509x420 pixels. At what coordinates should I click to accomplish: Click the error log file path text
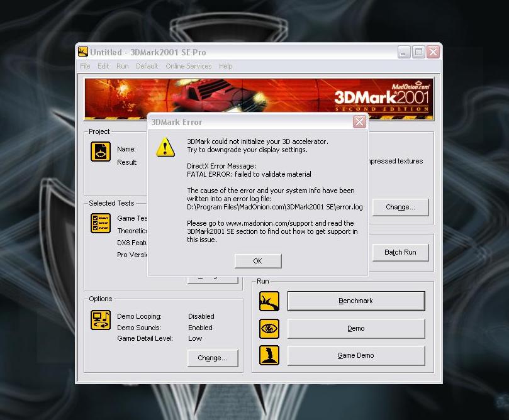pyautogui.click(x=274, y=207)
